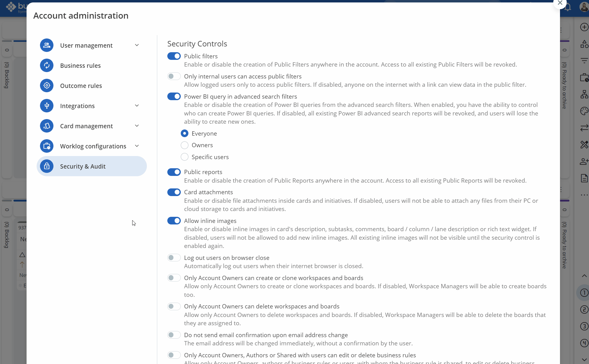
Task: Open the filter lines icon in right sidebar
Action: [584, 61]
